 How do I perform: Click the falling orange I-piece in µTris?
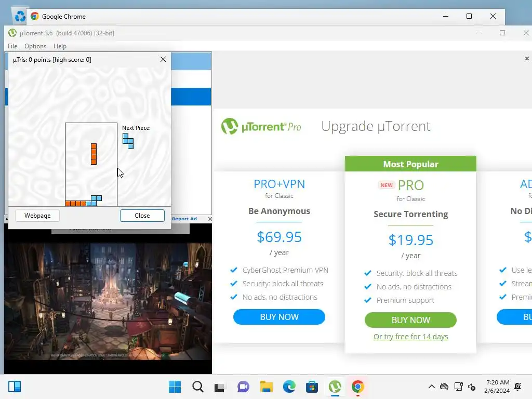tap(94, 154)
